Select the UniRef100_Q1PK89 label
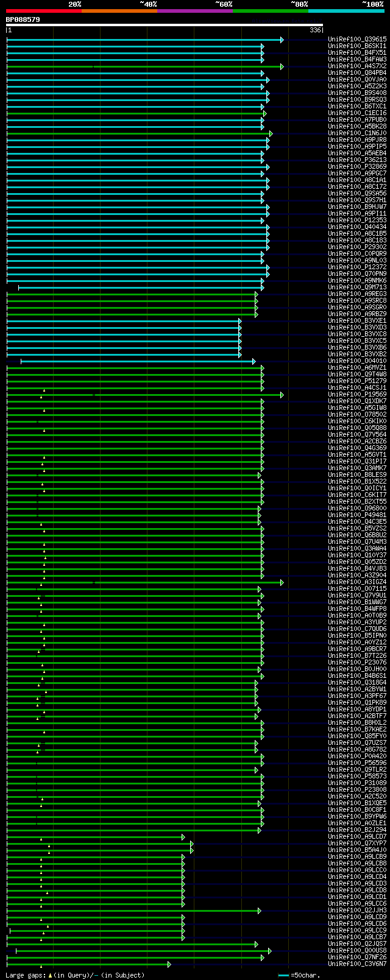Viewport: 390px width, 980px height. [357, 702]
